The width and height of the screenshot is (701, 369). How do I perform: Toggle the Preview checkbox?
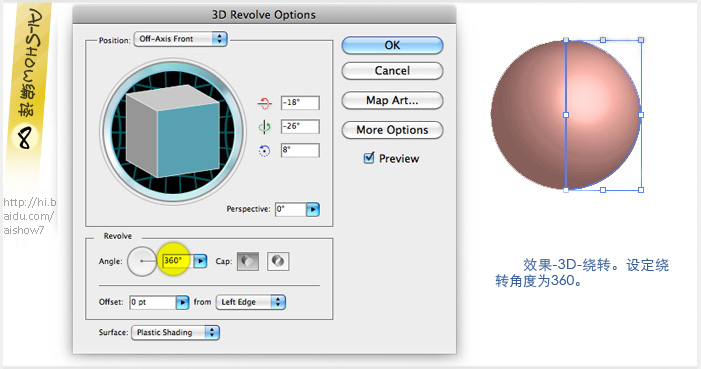(x=369, y=158)
